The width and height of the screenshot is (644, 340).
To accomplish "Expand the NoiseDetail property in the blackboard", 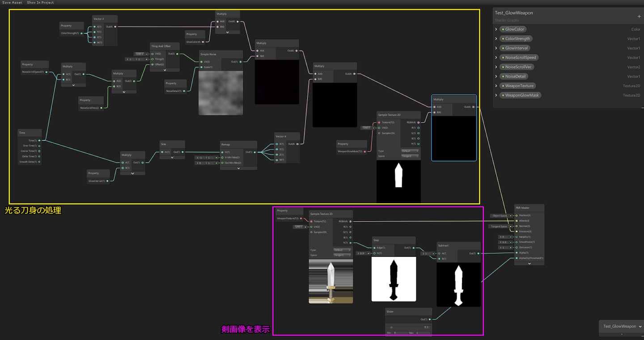I will pyautogui.click(x=496, y=76).
